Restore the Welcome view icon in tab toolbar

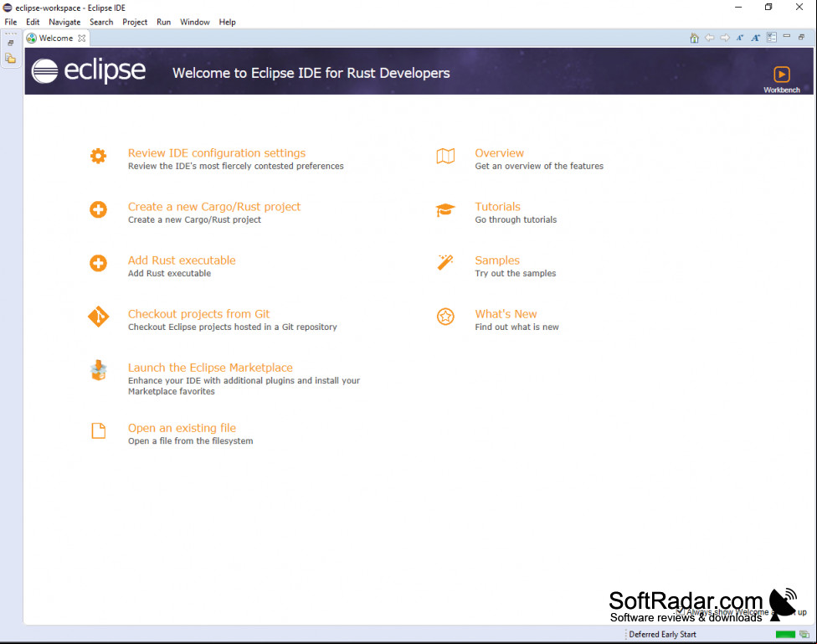coord(801,37)
